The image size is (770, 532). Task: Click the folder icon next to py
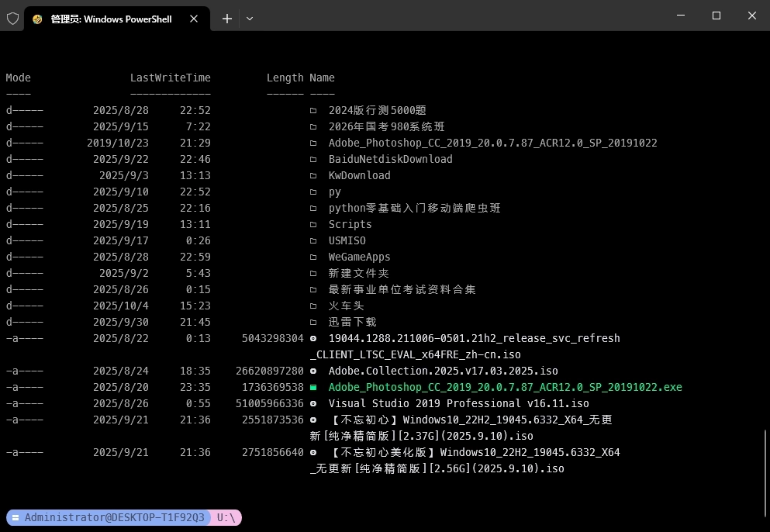tap(313, 192)
